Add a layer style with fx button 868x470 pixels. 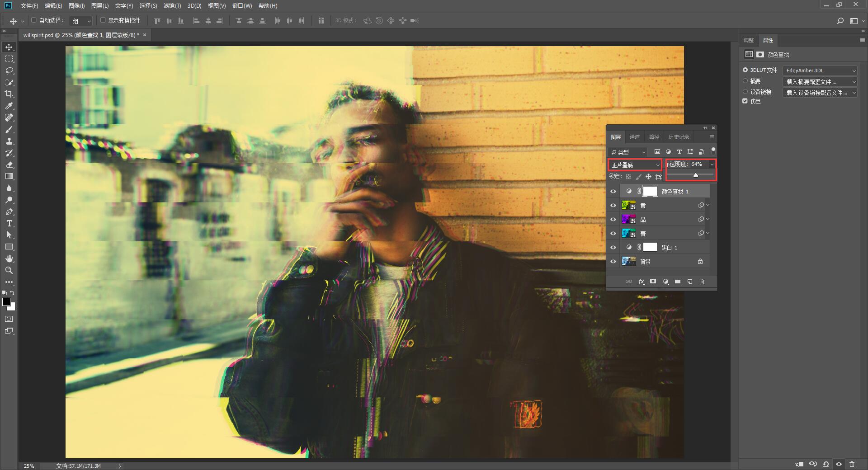[641, 282]
